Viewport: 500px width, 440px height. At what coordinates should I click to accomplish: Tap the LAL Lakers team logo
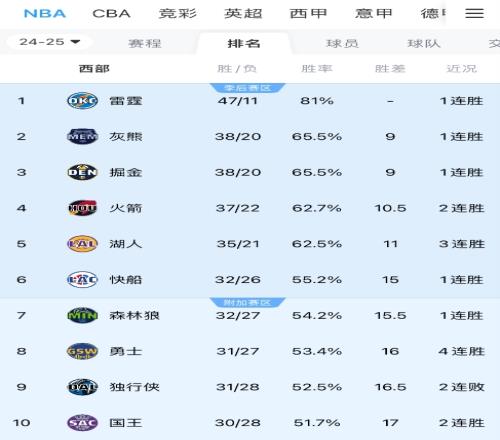coord(82,244)
